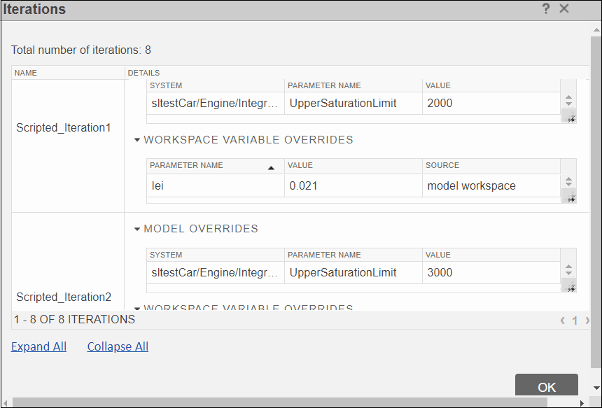Click the 1 - 8 OF 8 ITERATIONS label
The image size is (602, 408).
point(74,320)
